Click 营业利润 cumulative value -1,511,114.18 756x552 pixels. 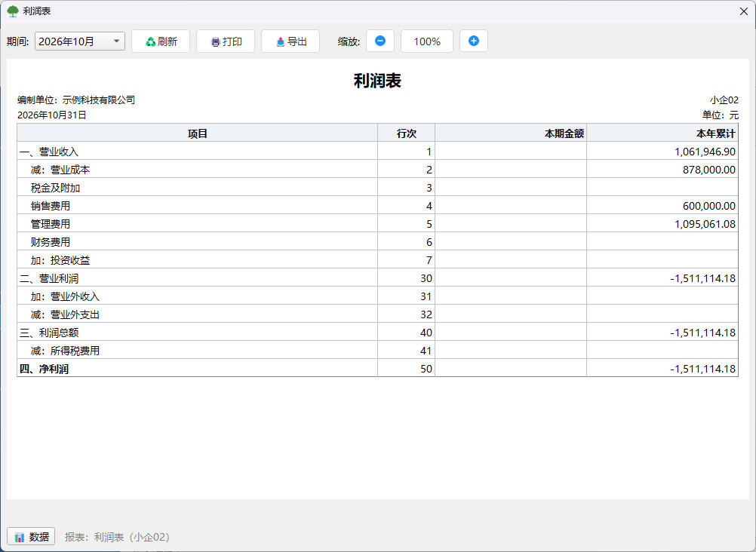(703, 278)
